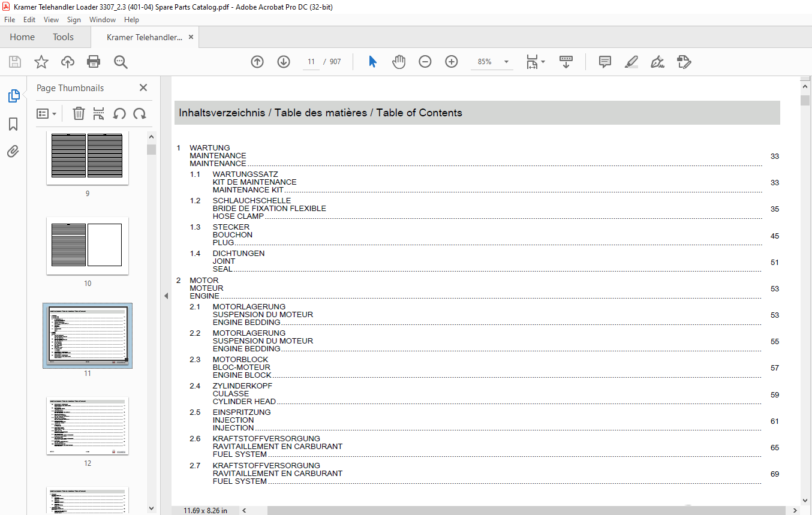Zoom out with the minus icon
The image size is (812, 515).
[425, 62]
